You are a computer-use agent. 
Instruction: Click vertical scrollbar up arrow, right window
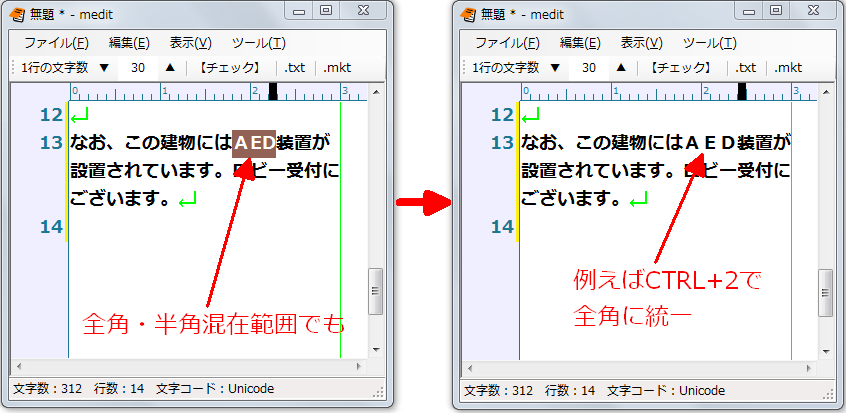point(827,92)
